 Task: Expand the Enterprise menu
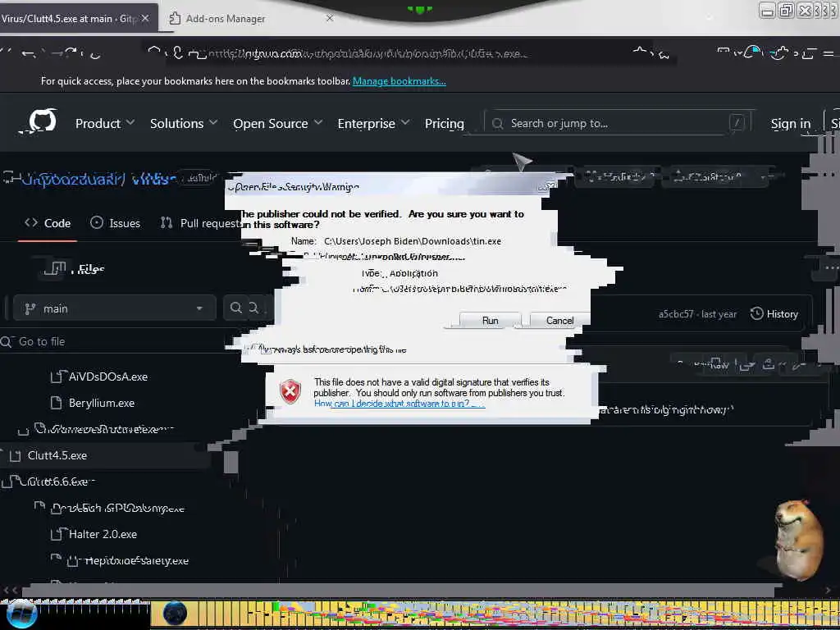[373, 123]
